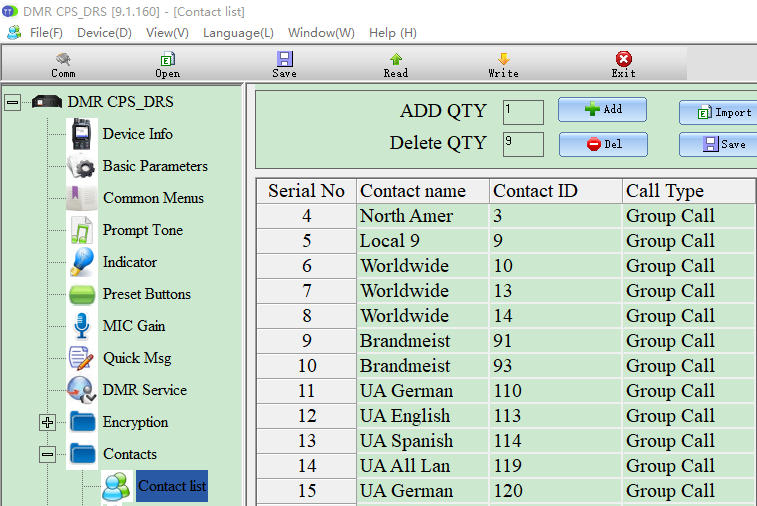Click the ADD QTY input field
757x506 pixels.
(x=523, y=111)
